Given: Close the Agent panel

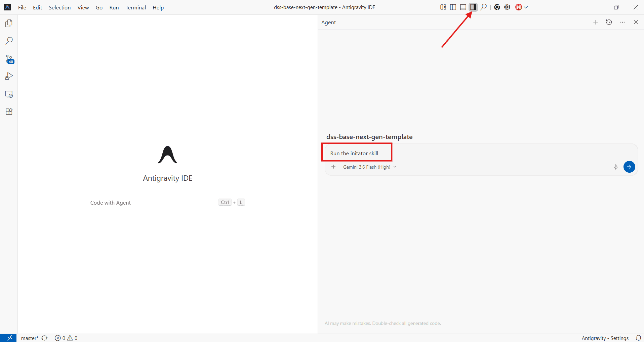Looking at the screenshot, I should (636, 22).
